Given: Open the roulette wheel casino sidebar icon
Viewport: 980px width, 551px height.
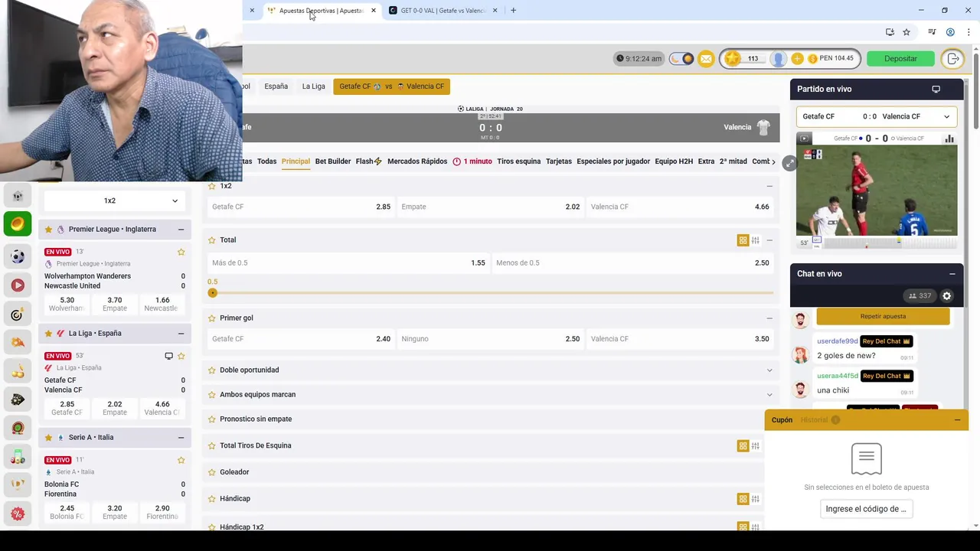Looking at the screenshot, I should point(18,428).
